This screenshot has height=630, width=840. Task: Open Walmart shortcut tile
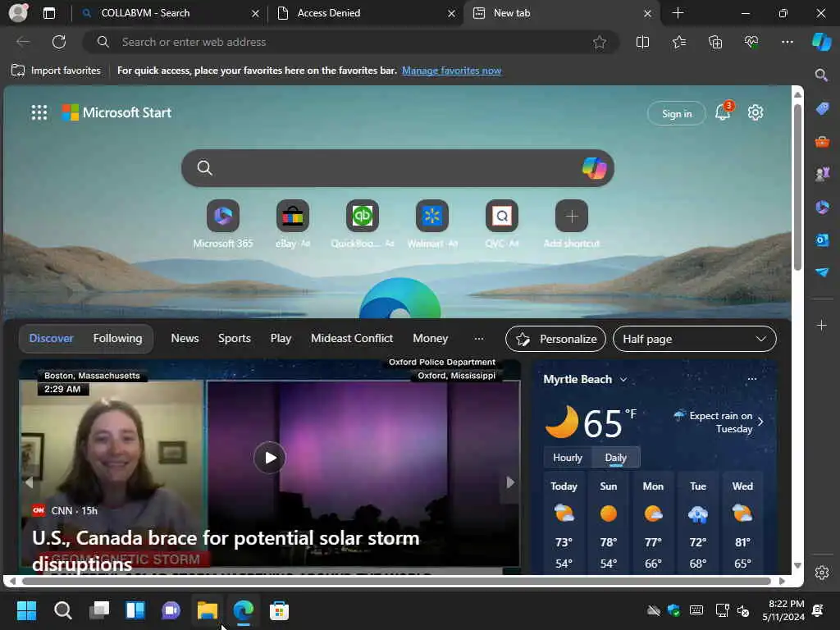coord(431,216)
